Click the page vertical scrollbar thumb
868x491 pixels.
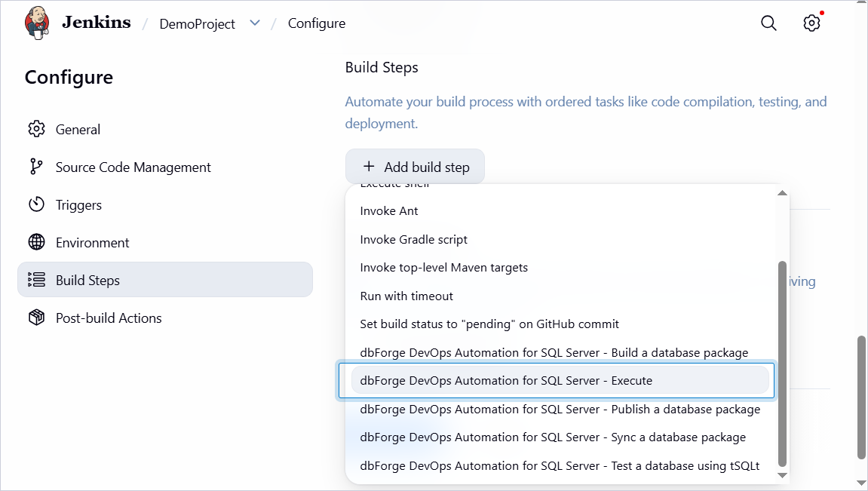tap(861, 397)
